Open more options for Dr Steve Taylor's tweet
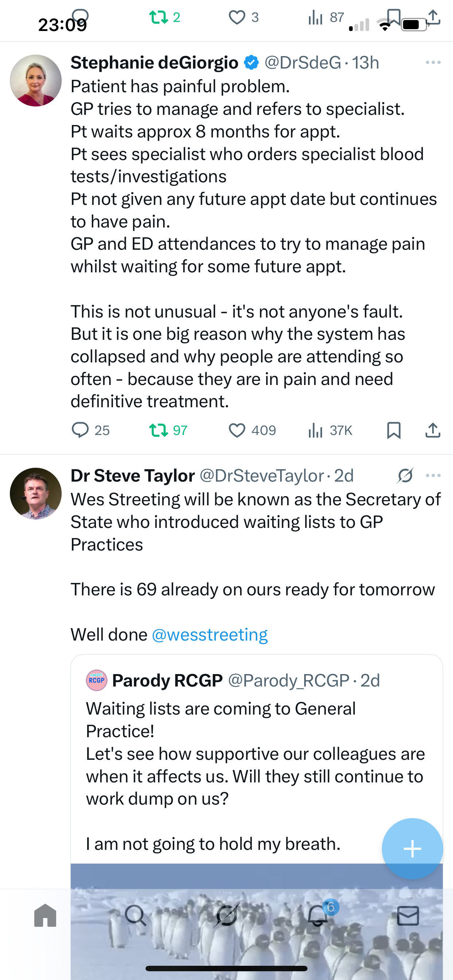Viewport: 453px width, 980px height. coord(433,475)
